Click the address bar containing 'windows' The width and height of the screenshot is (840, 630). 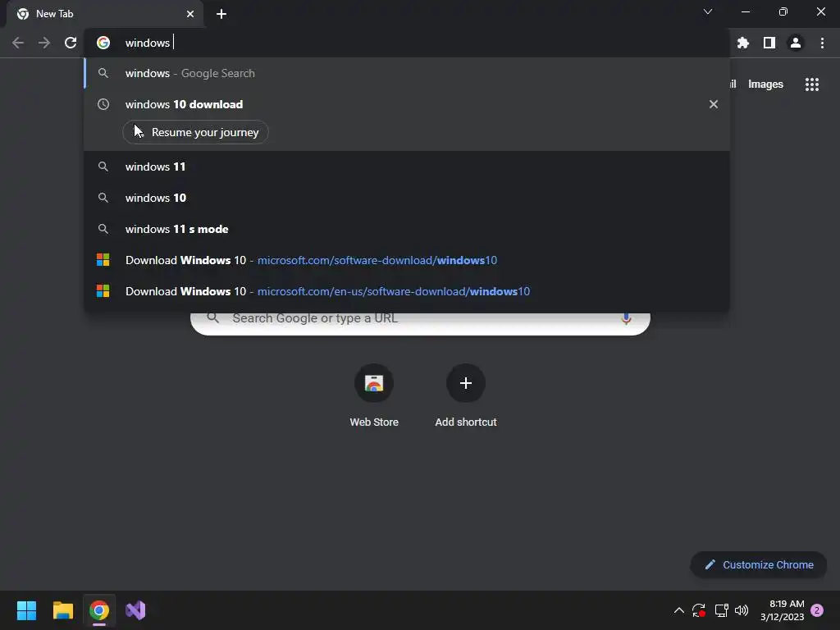[x=407, y=43]
